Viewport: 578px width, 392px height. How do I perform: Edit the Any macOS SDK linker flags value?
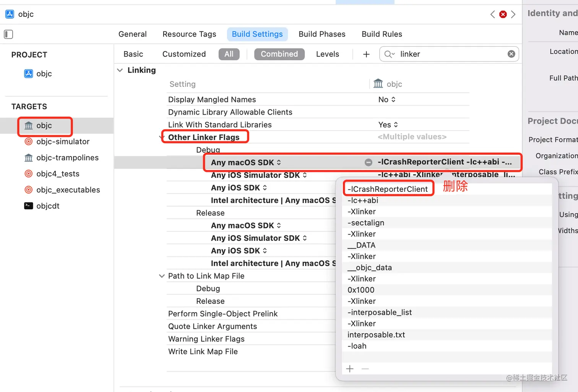445,162
